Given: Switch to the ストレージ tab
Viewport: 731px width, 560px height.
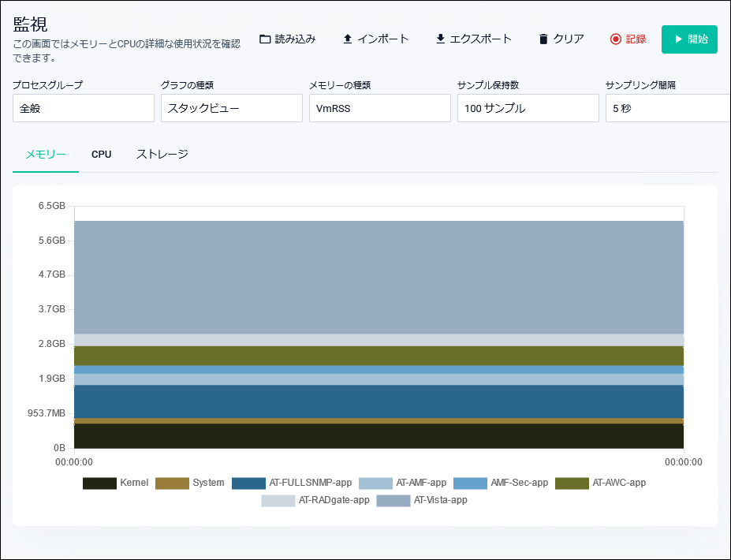Looking at the screenshot, I should point(162,155).
